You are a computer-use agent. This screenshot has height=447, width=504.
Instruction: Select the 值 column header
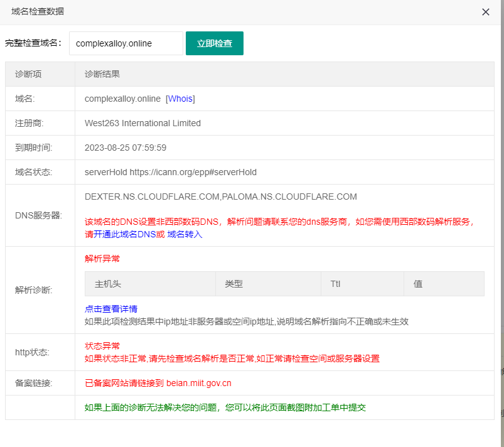click(x=417, y=284)
